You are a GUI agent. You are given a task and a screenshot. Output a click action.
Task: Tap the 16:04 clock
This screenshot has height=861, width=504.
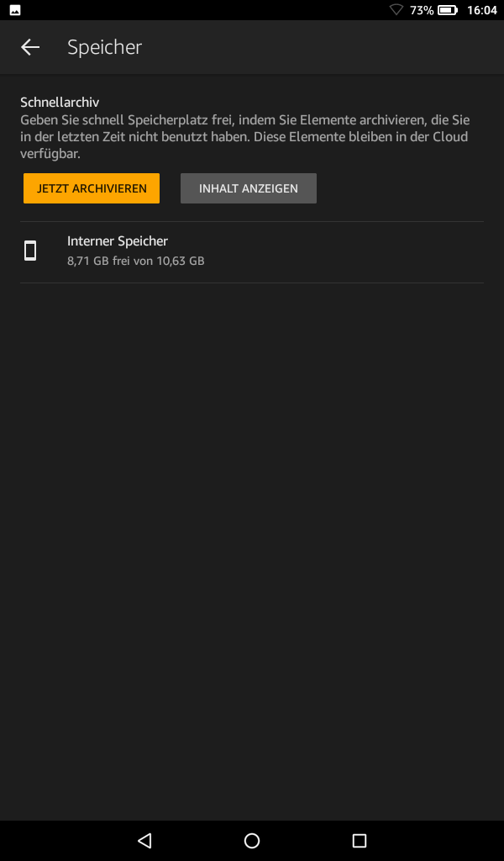coord(481,10)
